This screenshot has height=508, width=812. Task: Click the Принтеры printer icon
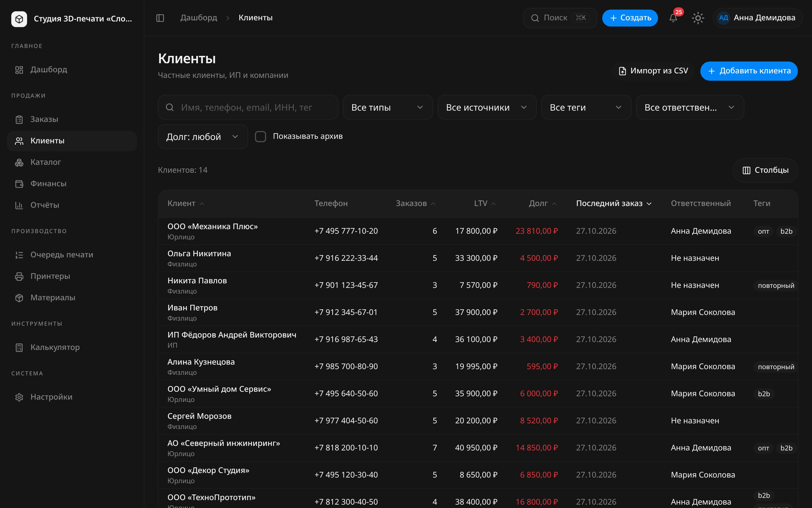click(x=19, y=277)
